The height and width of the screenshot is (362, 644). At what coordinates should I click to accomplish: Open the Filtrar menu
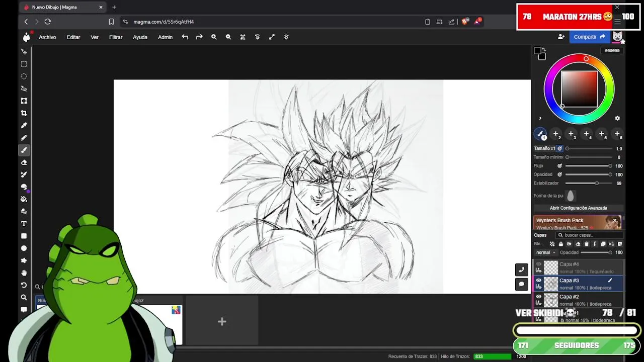116,37
